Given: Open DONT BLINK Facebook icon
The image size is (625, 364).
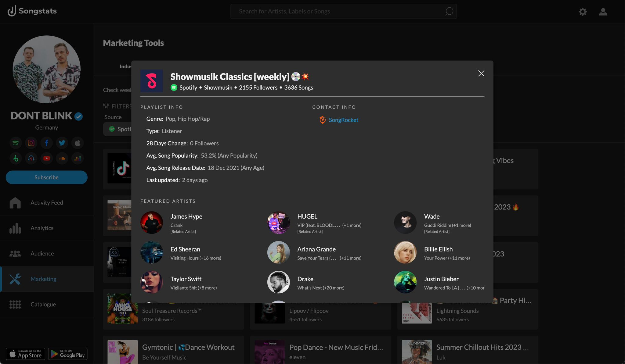Looking at the screenshot, I should (47, 143).
